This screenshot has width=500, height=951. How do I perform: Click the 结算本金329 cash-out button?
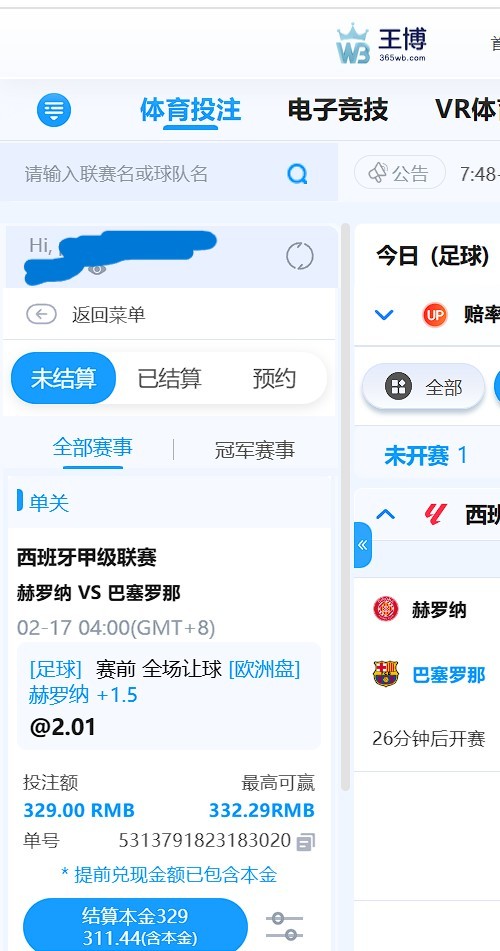[x=135, y=926]
